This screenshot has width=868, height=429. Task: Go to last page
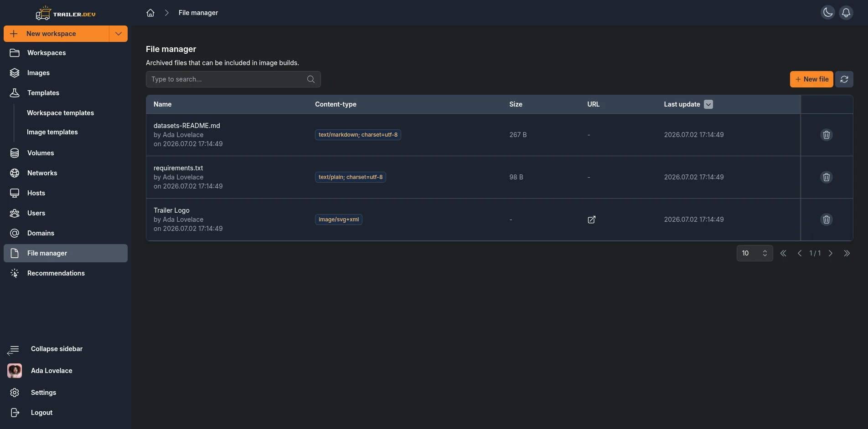click(x=847, y=253)
